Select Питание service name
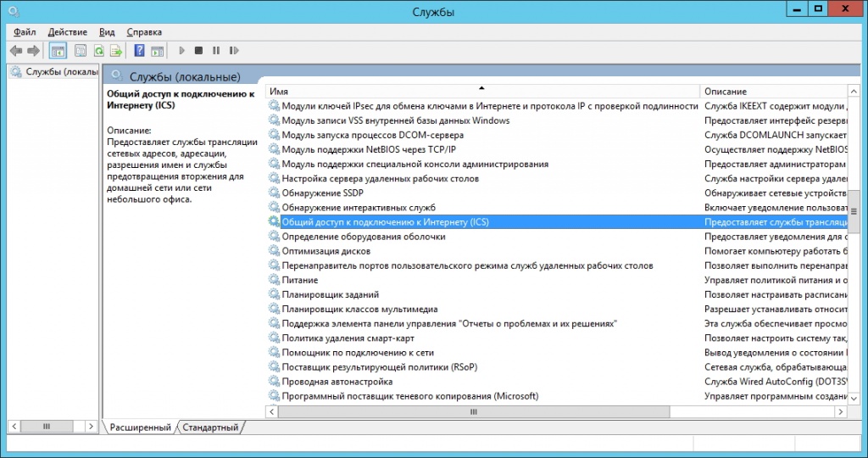Viewport: 868px width, 458px height. click(299, 280)
